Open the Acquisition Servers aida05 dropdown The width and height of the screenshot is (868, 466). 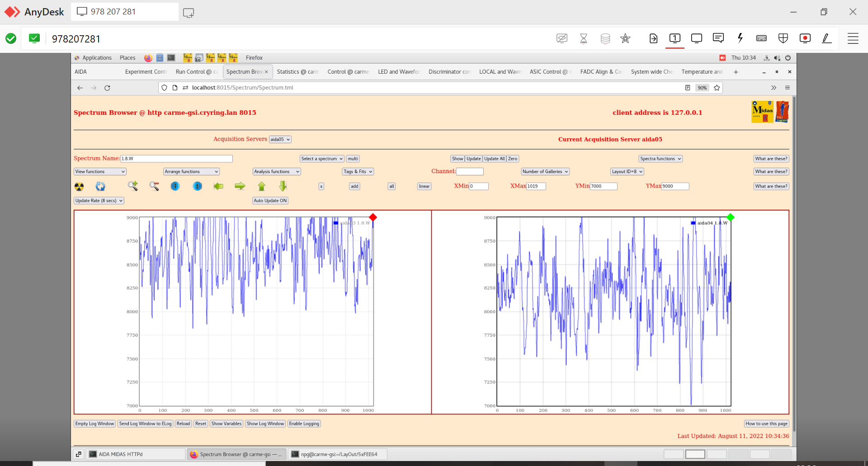tap(280, 140)
